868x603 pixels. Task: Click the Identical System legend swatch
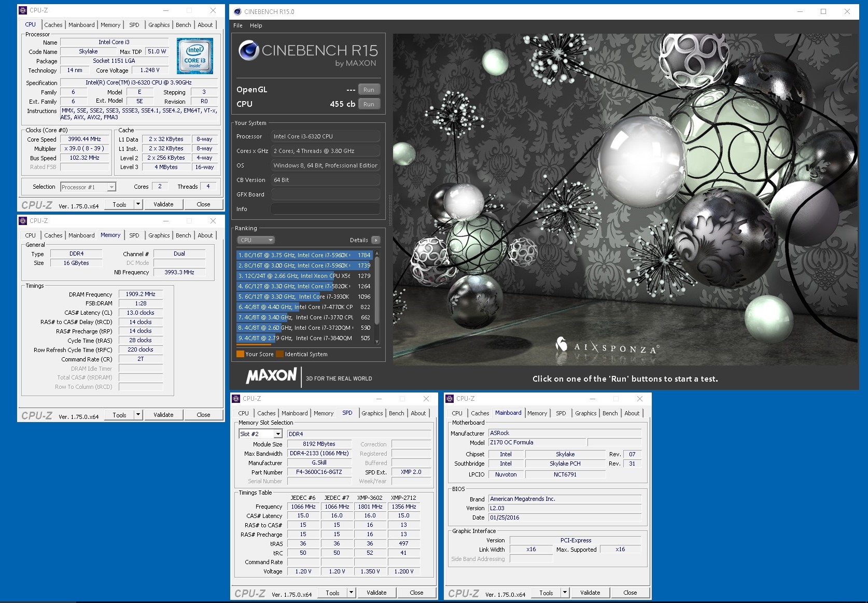click(280, 354)
